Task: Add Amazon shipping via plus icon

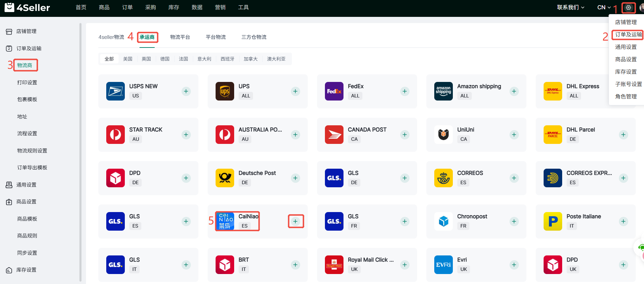Action: pos(514,91)
